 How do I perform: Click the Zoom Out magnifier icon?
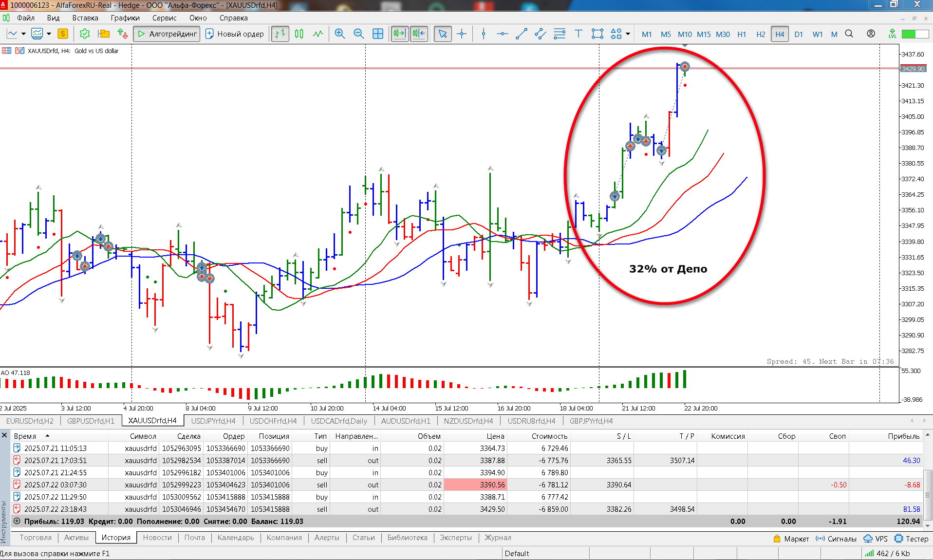tap(358, 34)
